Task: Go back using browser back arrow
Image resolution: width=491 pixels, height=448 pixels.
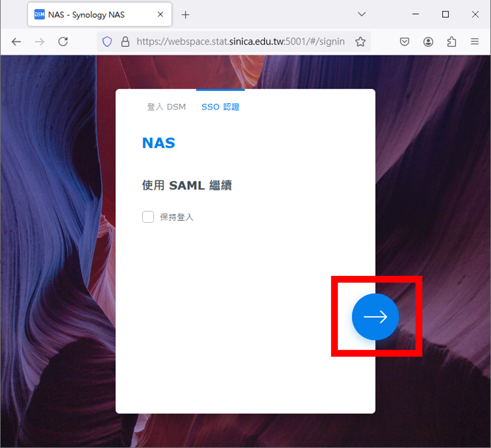Action: click(16, 42)
